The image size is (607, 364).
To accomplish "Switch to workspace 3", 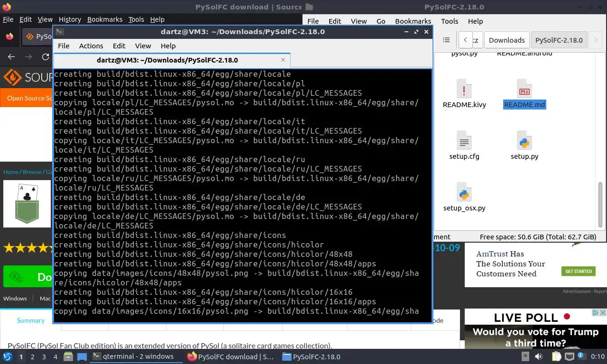I will 44,356.
